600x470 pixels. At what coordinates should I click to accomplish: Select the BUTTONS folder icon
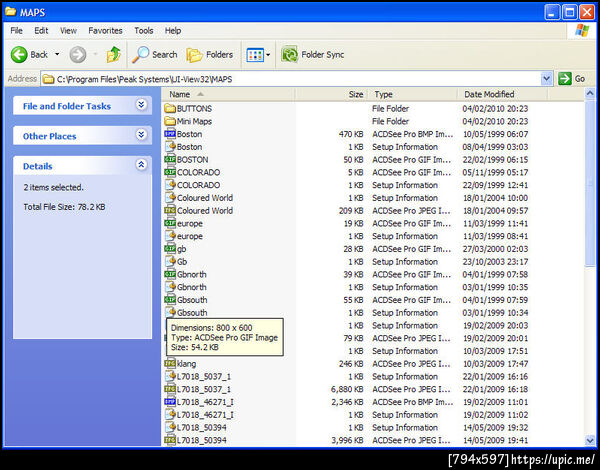point(170,108)
